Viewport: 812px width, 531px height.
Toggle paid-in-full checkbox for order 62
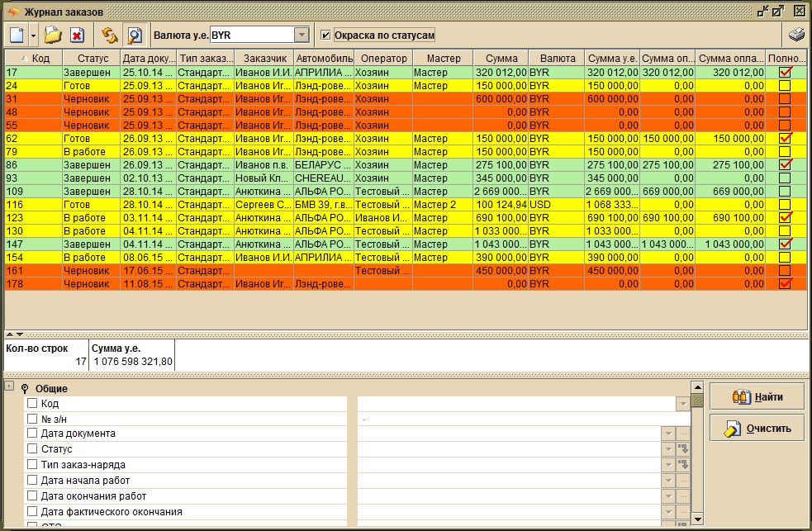[x=785, y=138]
